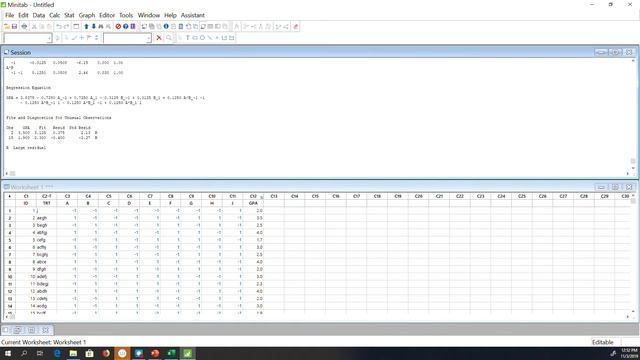Open the Graph menu
The width and height of the screenshot is (640, 360).
(87, 15)
